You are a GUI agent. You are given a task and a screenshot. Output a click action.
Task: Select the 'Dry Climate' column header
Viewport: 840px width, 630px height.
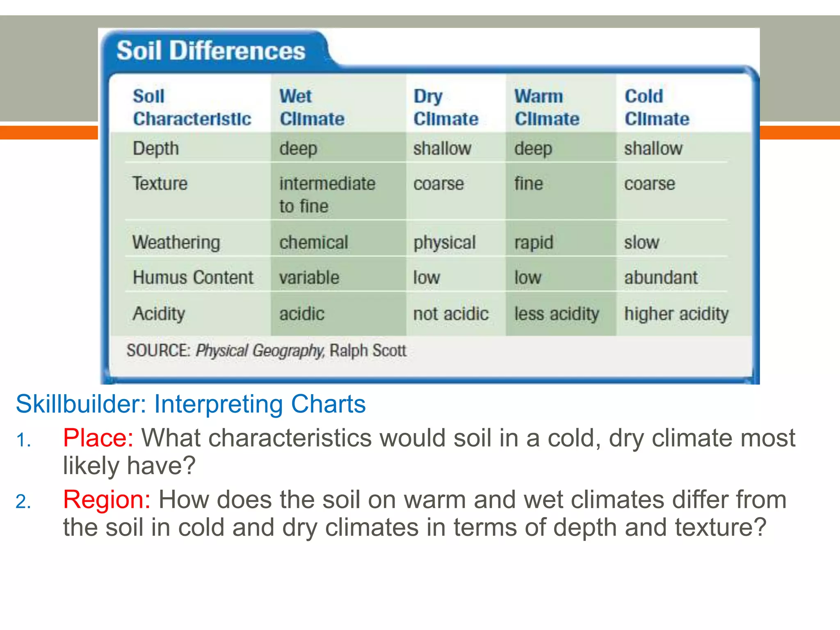click(x=446, y=107)
